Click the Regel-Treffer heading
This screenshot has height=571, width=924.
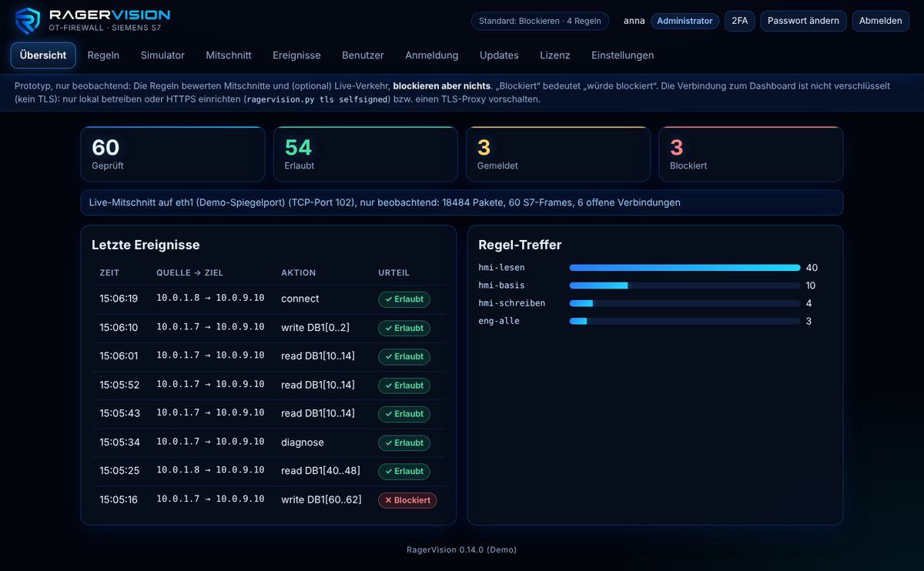coord(520,245)
